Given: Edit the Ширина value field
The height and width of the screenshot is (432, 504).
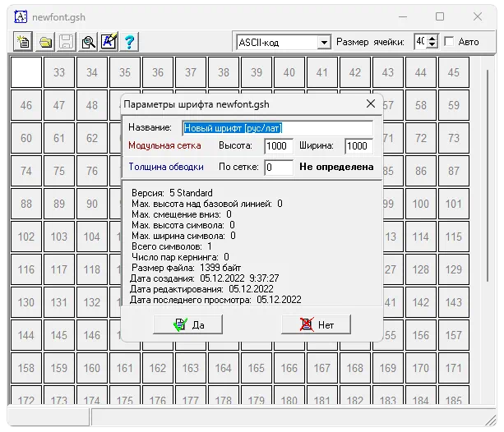Looking at the screenshot, I should coord(358,146).
